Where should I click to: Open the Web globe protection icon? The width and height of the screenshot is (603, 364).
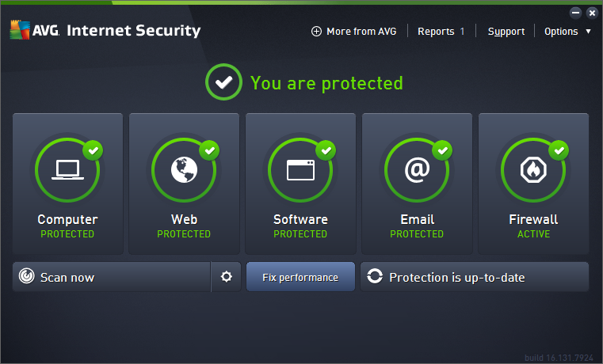coord(184,170)
